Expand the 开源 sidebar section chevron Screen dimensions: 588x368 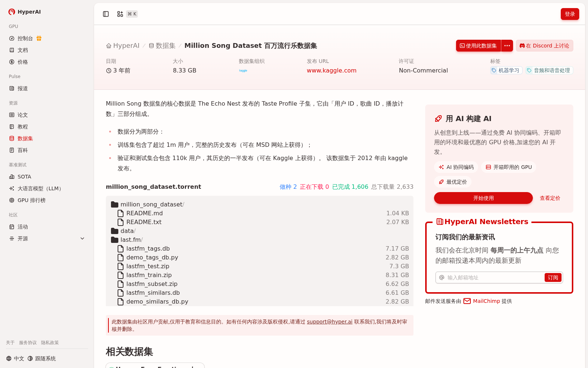pyautogui.click(x=82, y=238)
